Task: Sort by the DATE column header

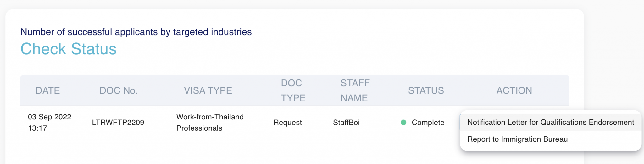Action: coord(47,90)
